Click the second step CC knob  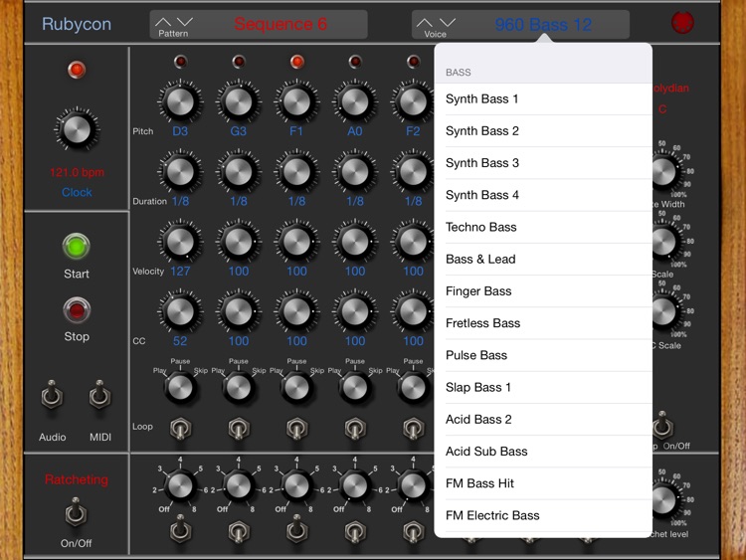pyautogui.click(x=239, y=311)
